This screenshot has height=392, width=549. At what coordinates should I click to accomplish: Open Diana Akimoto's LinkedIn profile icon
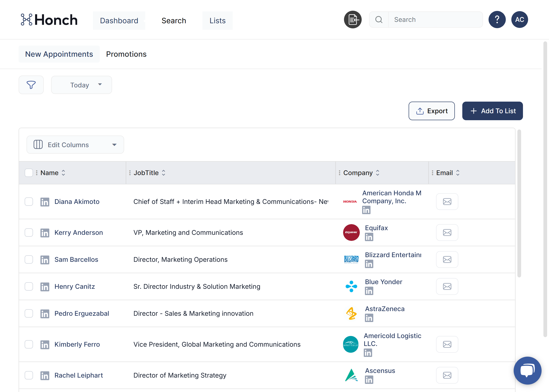(x=45, y=202)
